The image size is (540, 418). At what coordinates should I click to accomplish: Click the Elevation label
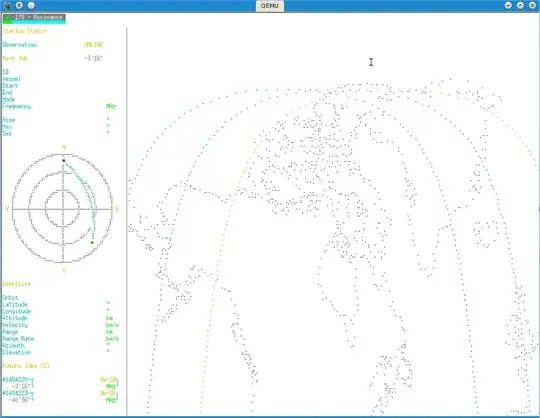pyautogui.click(x=17, y=352)
